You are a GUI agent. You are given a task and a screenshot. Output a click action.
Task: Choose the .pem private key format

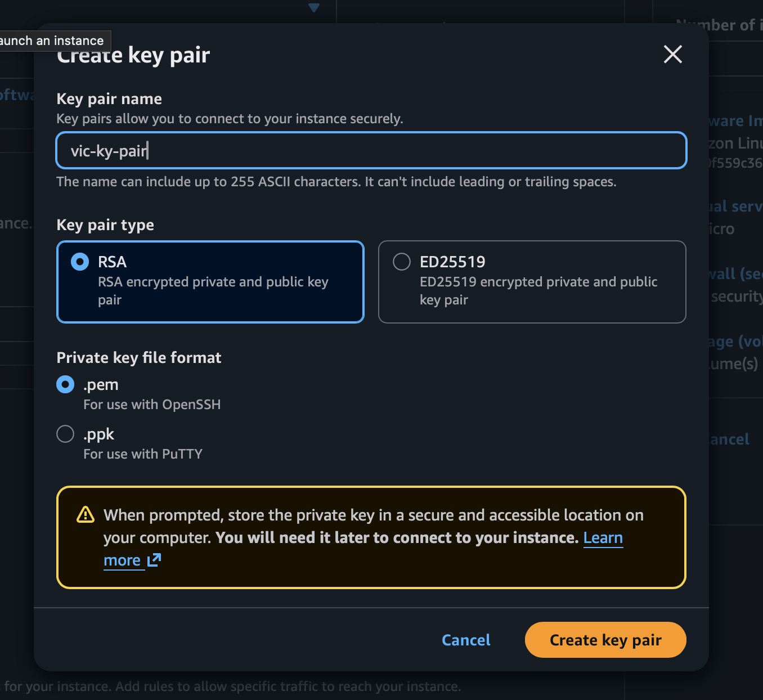[66, 385]
